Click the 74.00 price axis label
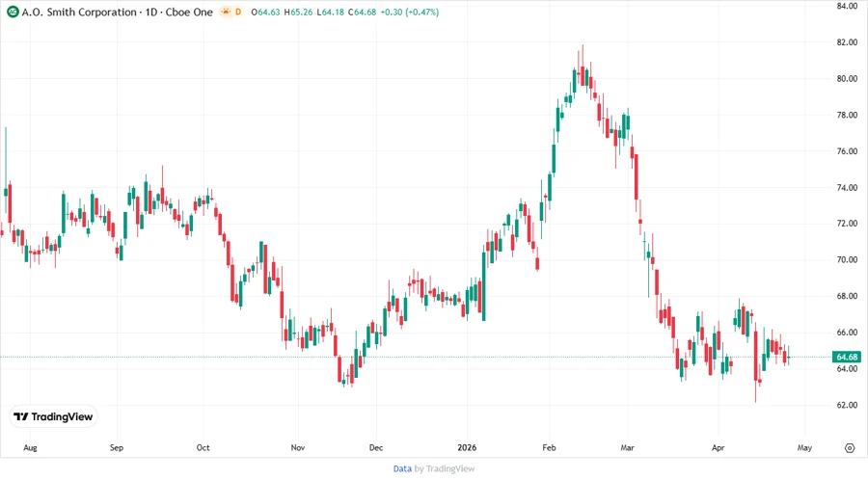Screen dimensions: 868x480 pos(847,187)
